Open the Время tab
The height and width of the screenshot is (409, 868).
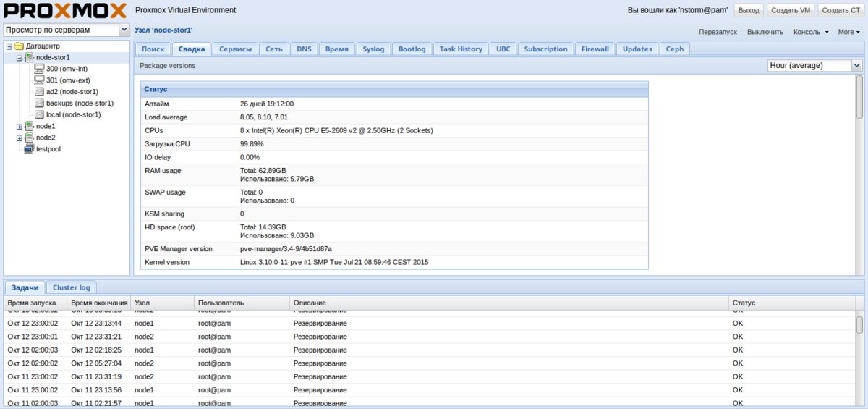tap(337, 49)
